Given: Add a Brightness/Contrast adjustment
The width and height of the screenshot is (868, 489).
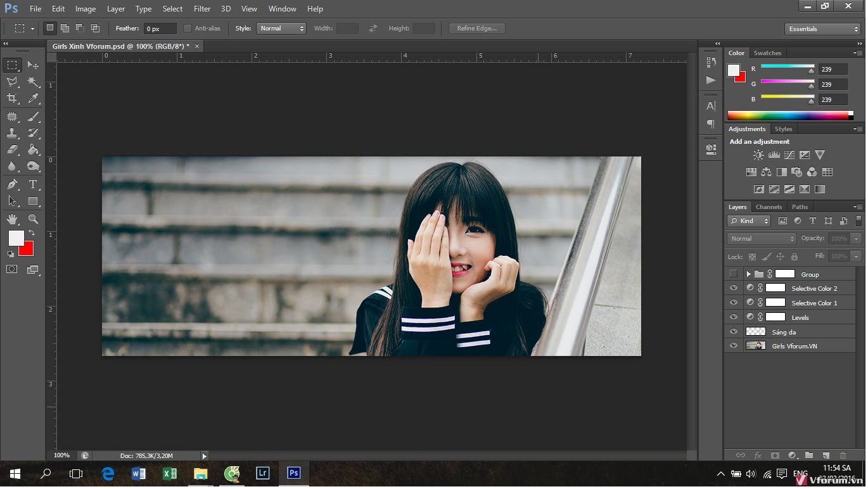Looking at the screenshot, I should point(758,155).
